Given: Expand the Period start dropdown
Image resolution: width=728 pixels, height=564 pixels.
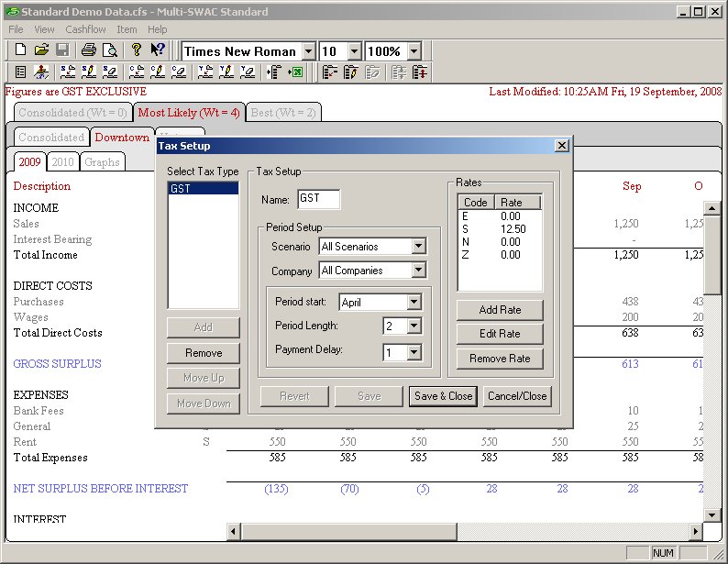Looking at the screenshot, I should [x=411, y=302].
